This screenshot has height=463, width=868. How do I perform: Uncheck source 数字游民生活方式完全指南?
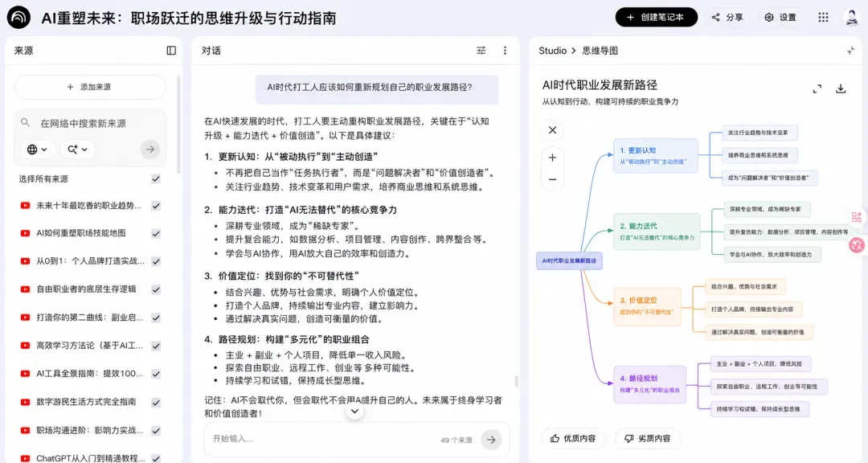point(156,402)
